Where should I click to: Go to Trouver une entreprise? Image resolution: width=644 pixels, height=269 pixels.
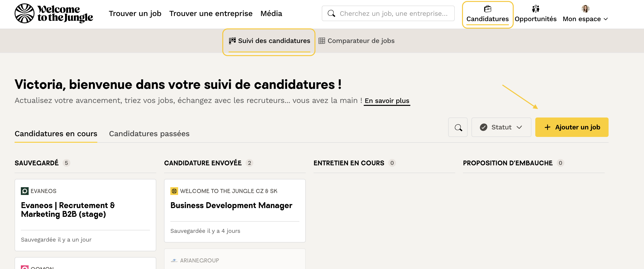pyautogui.click(x=210, y=14)
